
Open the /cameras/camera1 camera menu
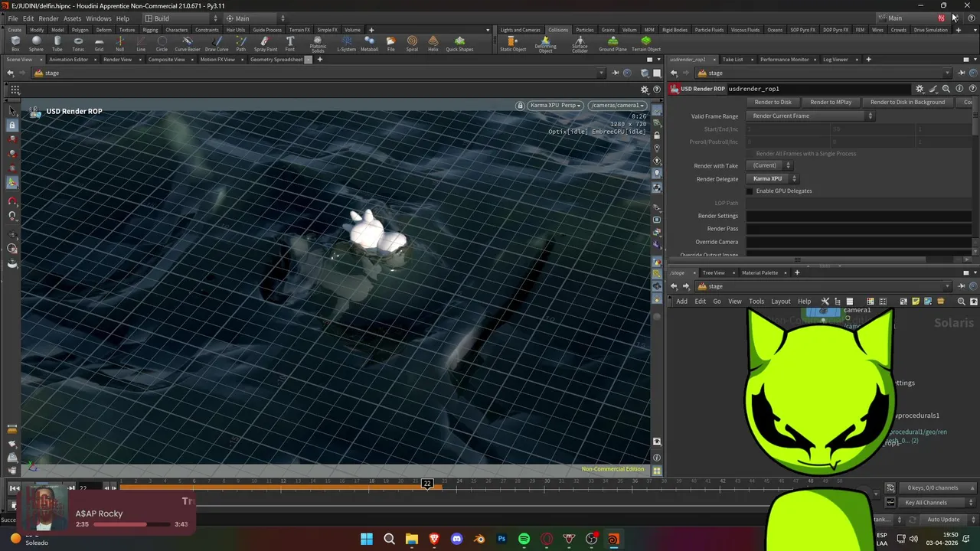coord(617,105)
